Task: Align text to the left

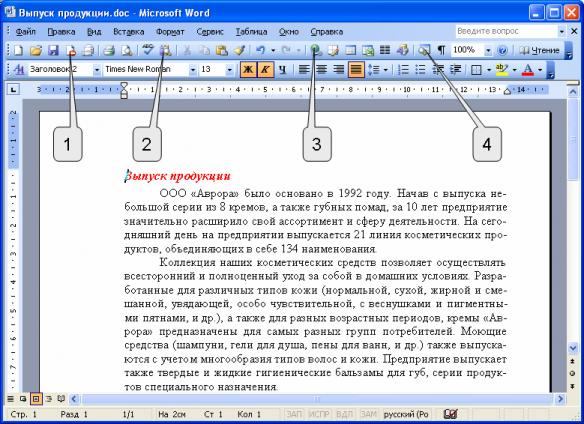Action: point(304,69)
